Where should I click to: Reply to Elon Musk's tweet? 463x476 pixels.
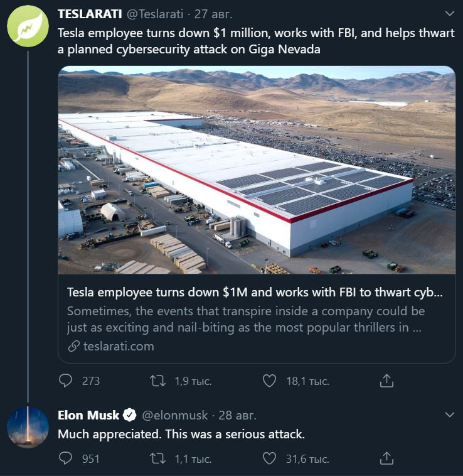tap(66, 458)
